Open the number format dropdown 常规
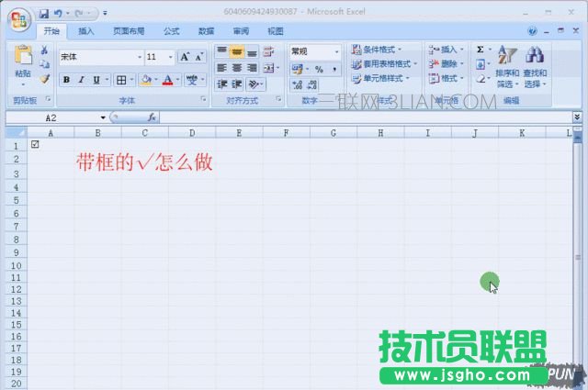 tap(336, 51)
